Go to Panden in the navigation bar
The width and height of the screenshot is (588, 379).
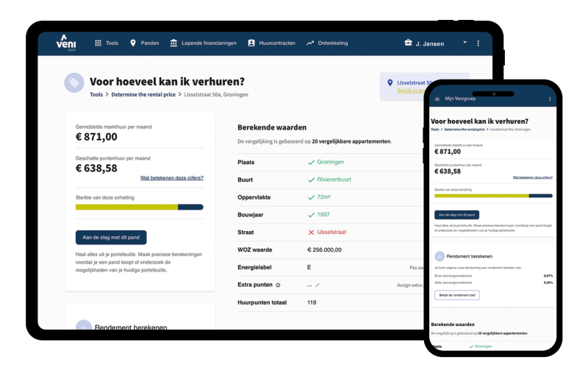(x=144, y=43)
